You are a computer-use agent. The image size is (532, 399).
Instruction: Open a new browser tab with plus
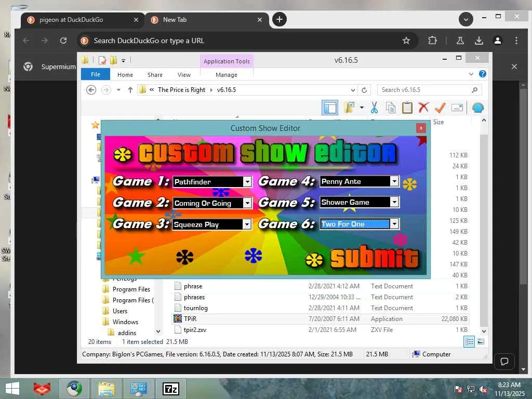(279, 19)
